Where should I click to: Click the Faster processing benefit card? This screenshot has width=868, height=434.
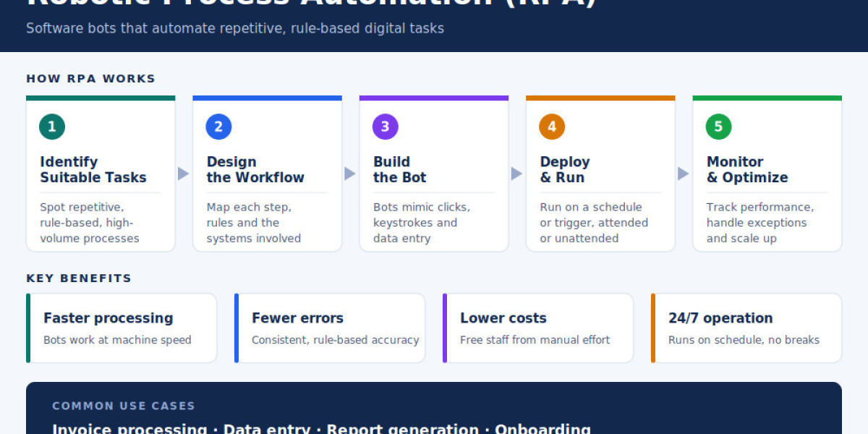122,328
